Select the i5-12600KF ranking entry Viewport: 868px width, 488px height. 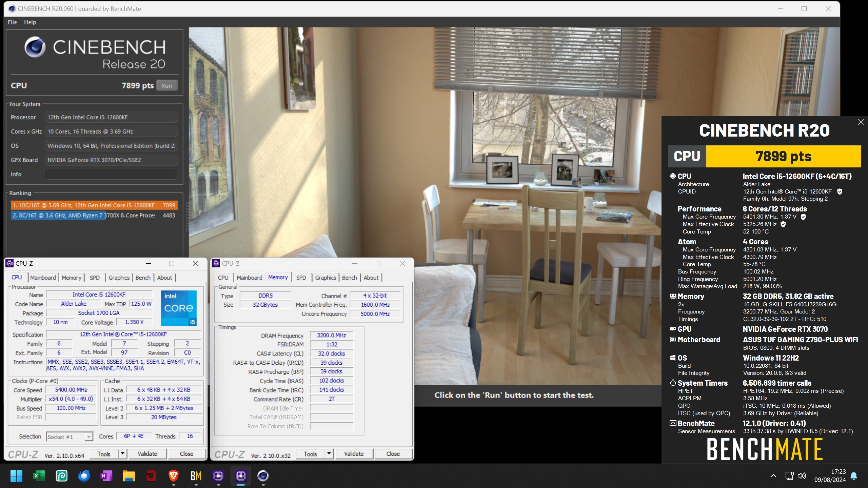click(94, 205)
